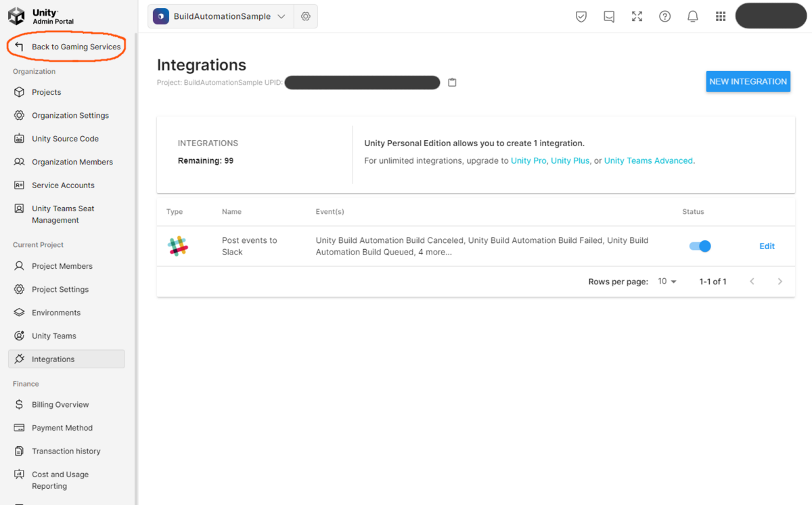
Task: Disable the Post events to Slack status toggle
Action: (700, 246)
